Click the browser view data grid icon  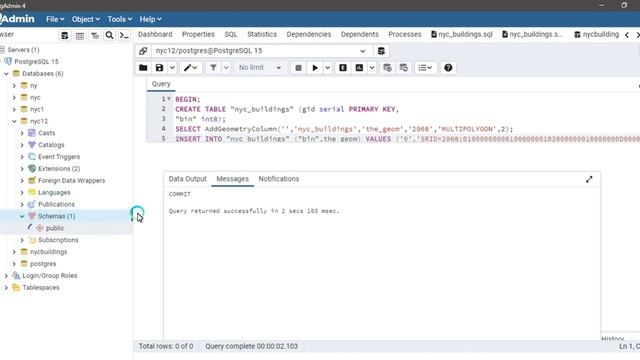[x=80, y=36]
